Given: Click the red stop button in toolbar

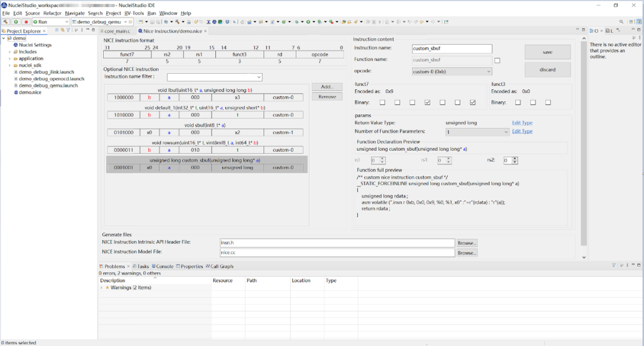Looking at the screenshot, I should [x=26, y=21].
